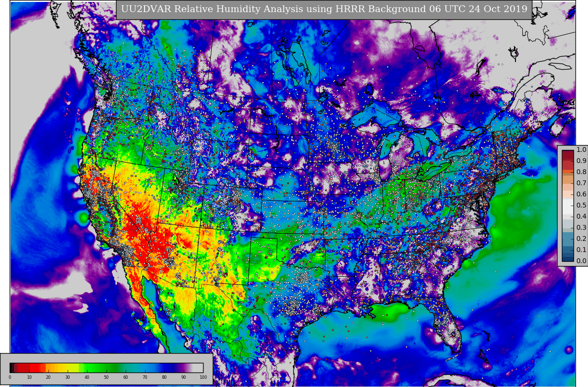Pick the dark red top swatch of right legend
Viewport: 588px width, 387px height.
coord(568,155)
